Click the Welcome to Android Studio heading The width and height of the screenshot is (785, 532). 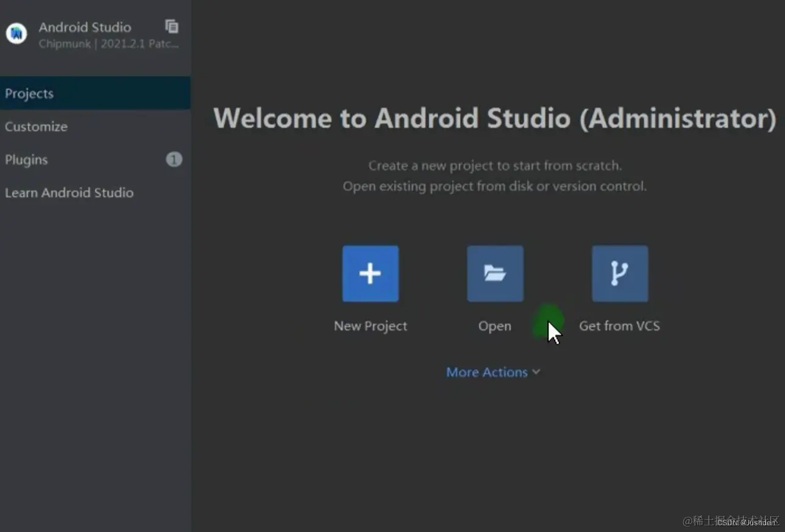point(495,118)
